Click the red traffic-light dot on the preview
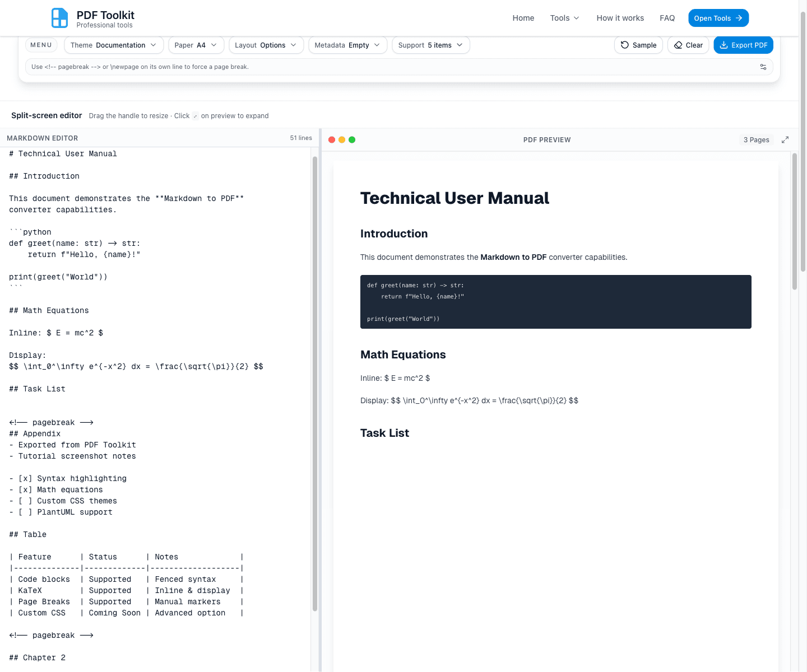The image size is (807, 672). (332, 139)
